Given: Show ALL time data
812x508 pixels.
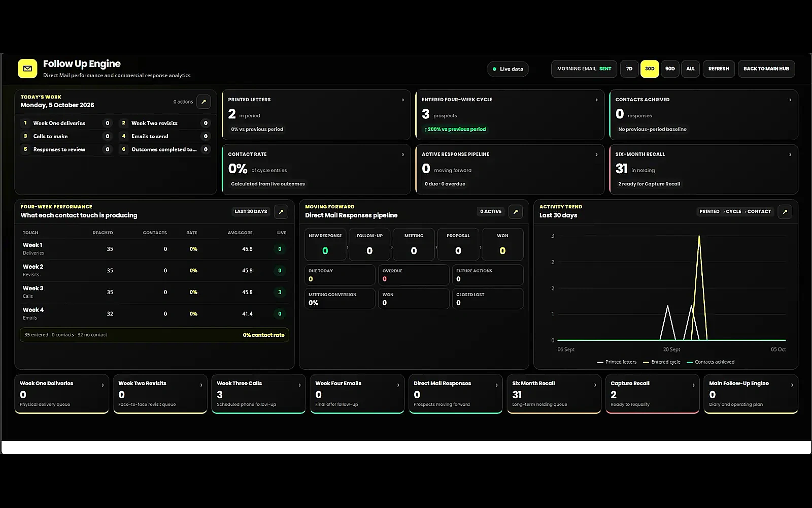Looking at the screenshot, I should coord(690,69).
